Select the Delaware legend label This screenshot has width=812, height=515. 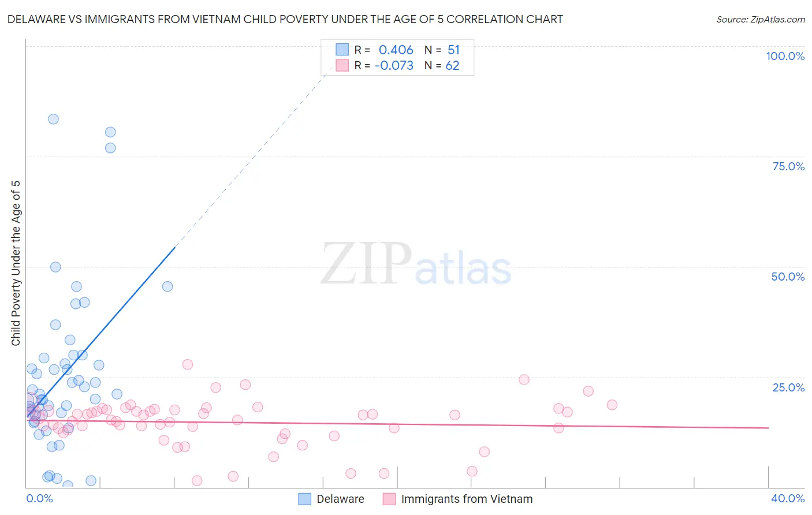(x=340, y=499)
